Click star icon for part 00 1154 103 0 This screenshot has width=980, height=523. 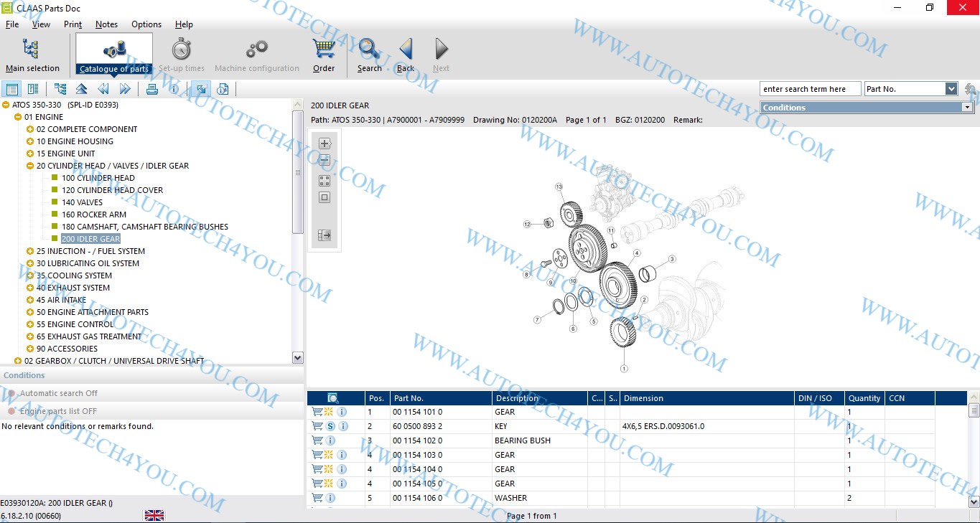pyautogui.click(x=329, y=455)
